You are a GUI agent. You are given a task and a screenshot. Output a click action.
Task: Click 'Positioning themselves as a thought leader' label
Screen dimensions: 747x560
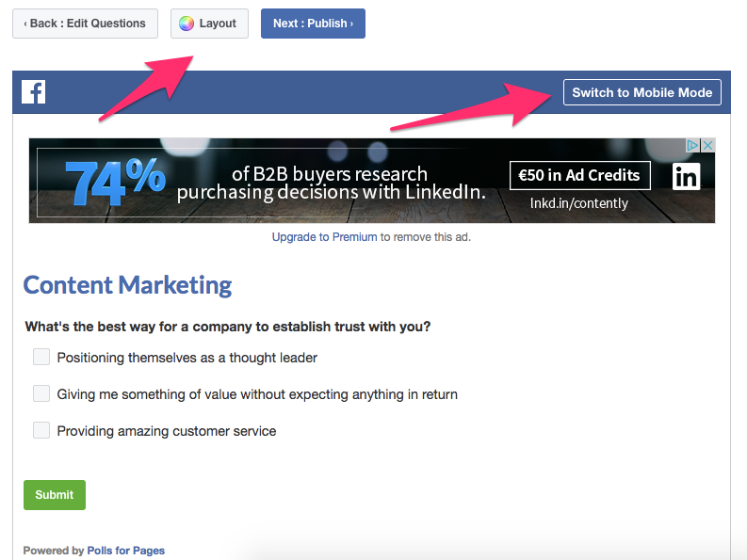(187, 358)
